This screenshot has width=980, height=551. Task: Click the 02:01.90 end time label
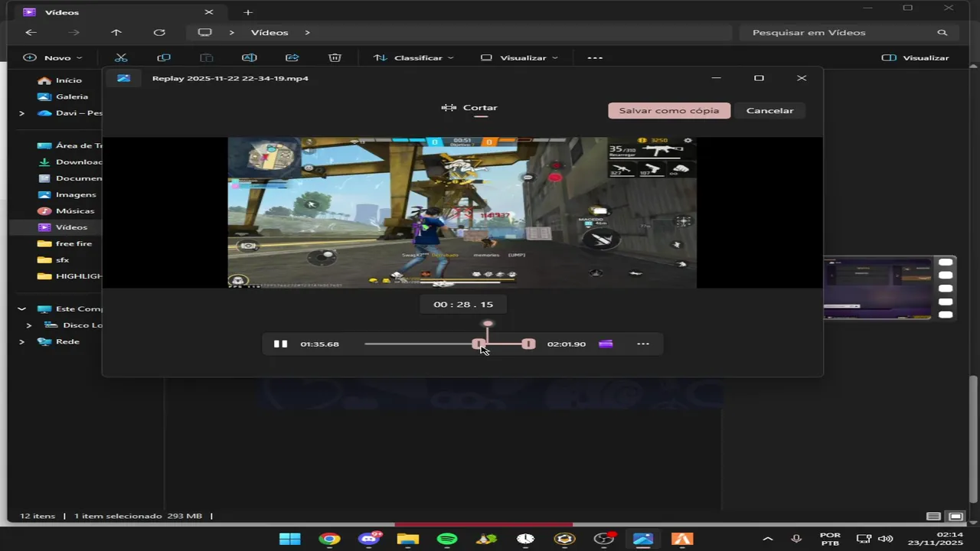(567, 344)
